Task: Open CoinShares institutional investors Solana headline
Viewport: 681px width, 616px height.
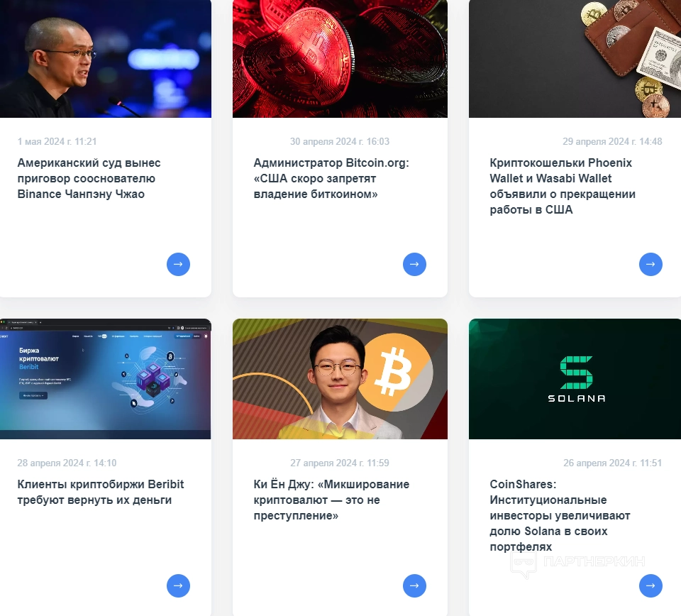Action: pos(560,516)
